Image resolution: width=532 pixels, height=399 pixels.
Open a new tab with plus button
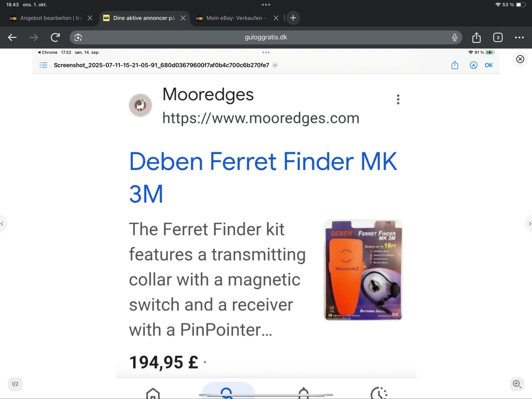coord(293,18)
